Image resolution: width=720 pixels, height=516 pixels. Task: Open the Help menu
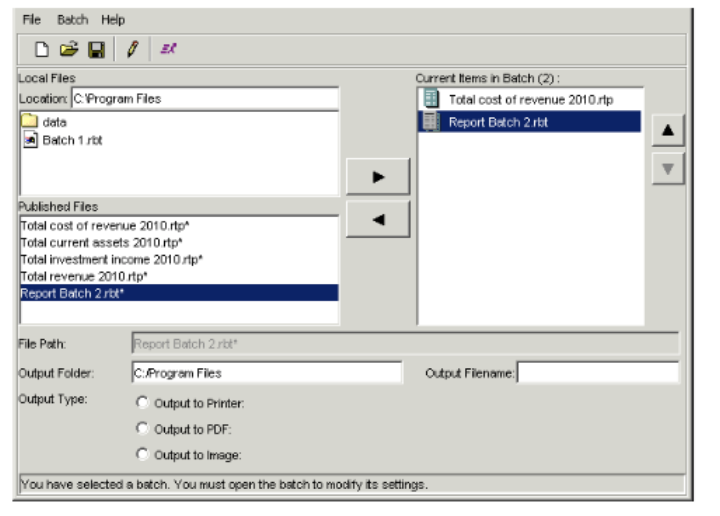[113, 19]
